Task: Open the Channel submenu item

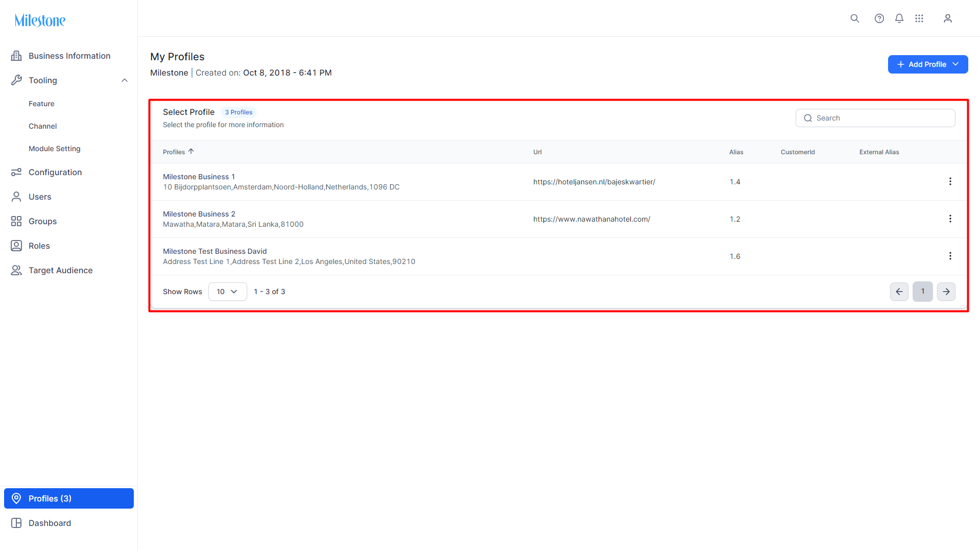Action: (43, 126)
